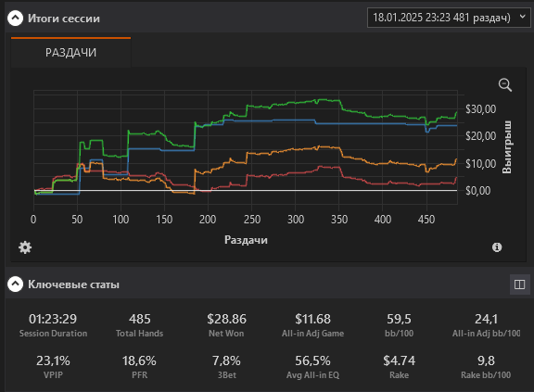
Task: Click the VPIP 23,1% stat
Action: click(53, 367)
